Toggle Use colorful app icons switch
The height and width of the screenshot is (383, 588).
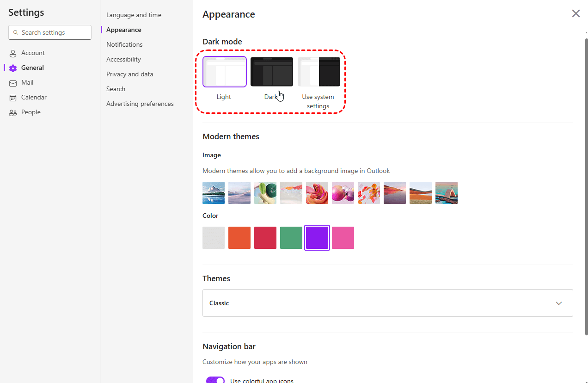[215, 380]
